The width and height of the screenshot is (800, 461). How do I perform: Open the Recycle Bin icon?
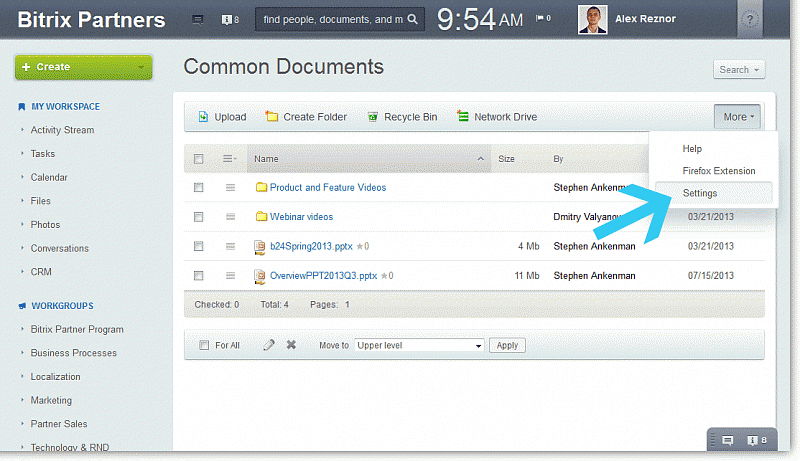373,117
